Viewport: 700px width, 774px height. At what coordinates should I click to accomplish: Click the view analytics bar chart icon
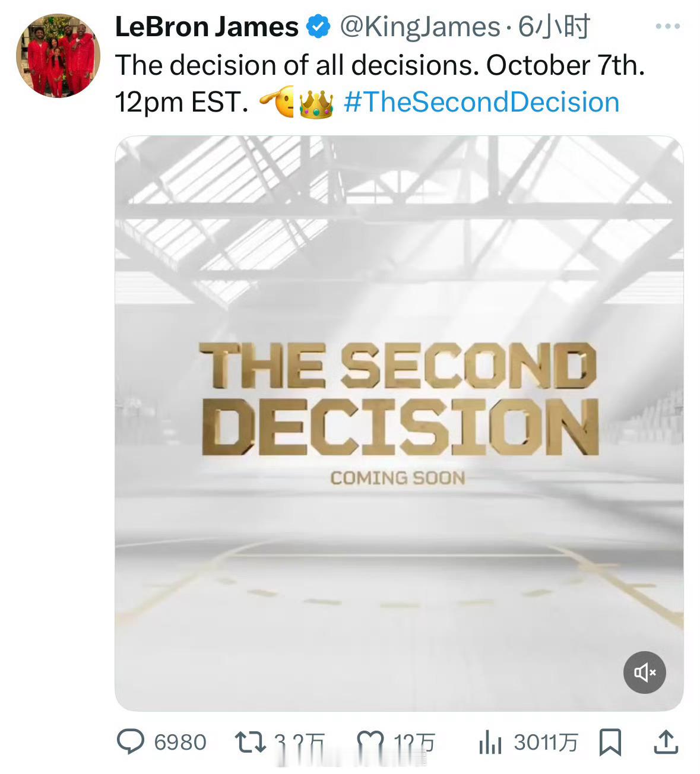click(x=490, y=742)
